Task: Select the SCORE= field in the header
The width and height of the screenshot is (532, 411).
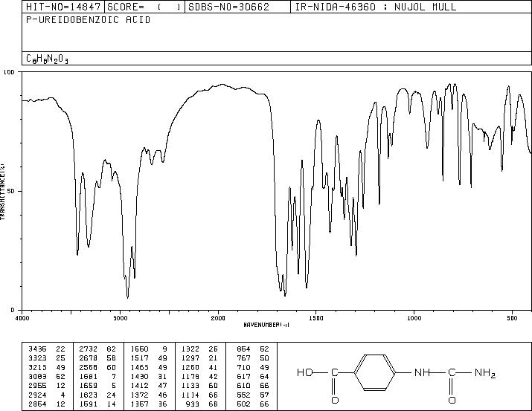Action: tap(145, 7)
